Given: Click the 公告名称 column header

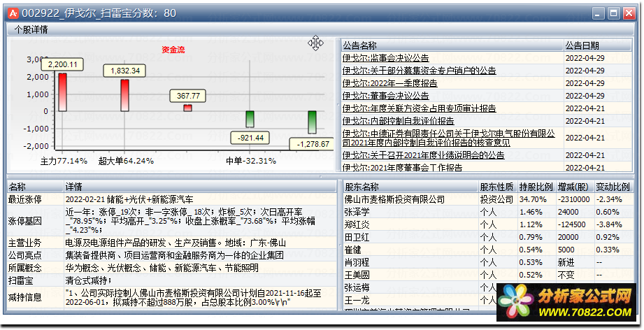Looking at the screenshot, I should (452, 45).
